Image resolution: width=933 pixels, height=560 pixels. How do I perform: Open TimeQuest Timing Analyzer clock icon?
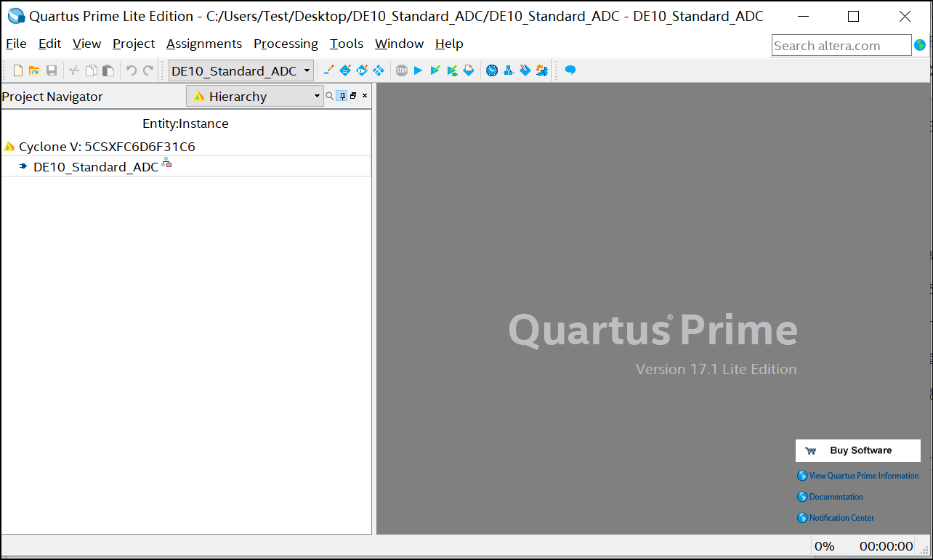coord(492,70)
